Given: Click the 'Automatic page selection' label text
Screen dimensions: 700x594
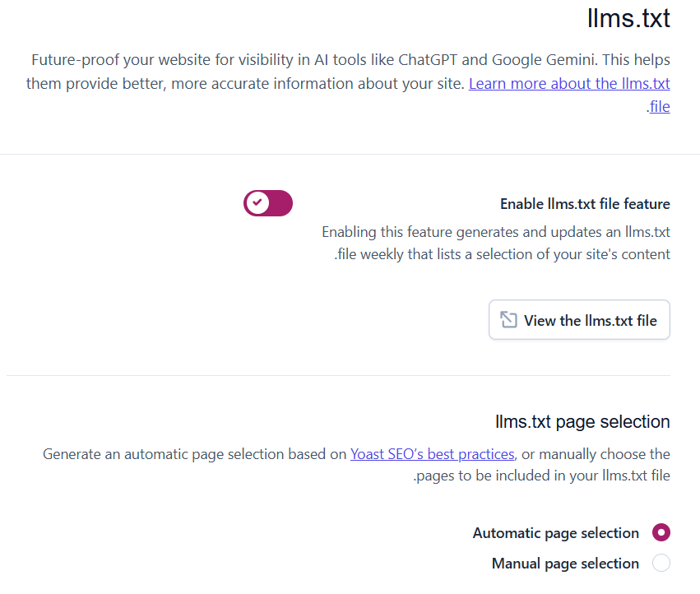Looking at the screenshot, I should (555, 533).
